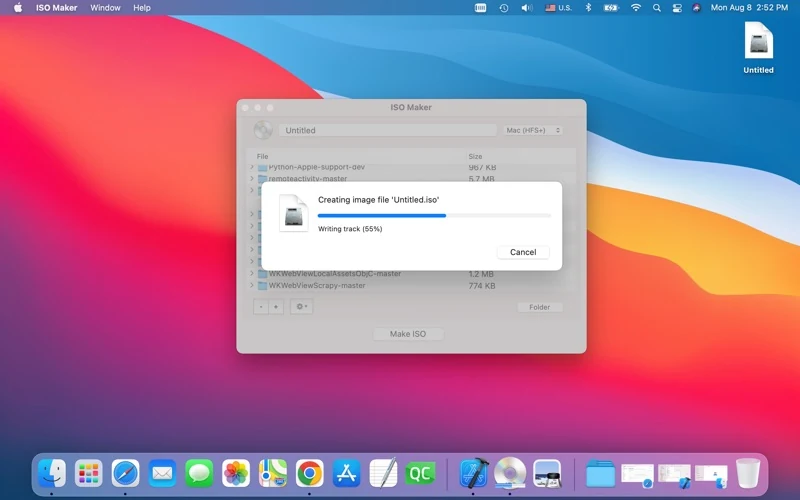Click the Make ISO button
The height and width of the screenshot is (500, 800).
click(408, 334)
